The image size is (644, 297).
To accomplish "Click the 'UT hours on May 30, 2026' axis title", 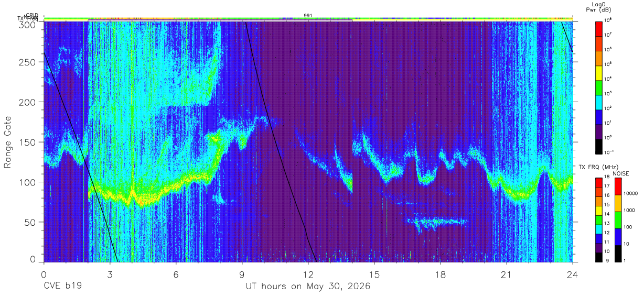I will 308,287.
